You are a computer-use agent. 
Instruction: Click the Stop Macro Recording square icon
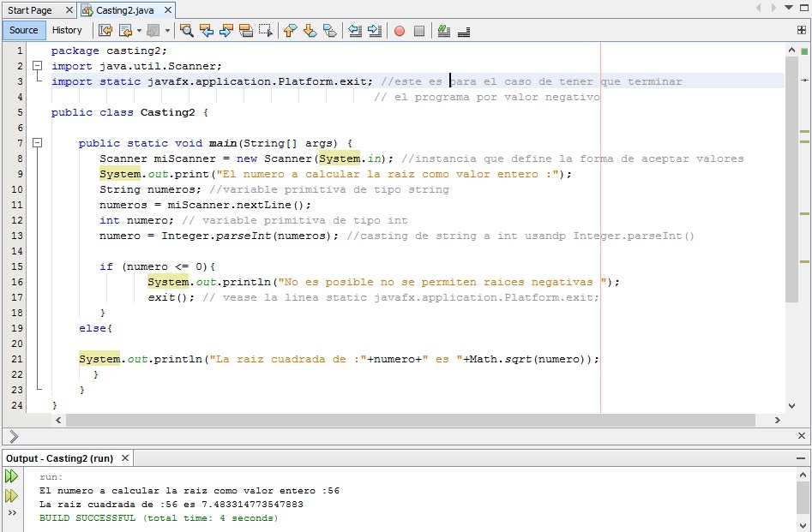tap(419, 31)
